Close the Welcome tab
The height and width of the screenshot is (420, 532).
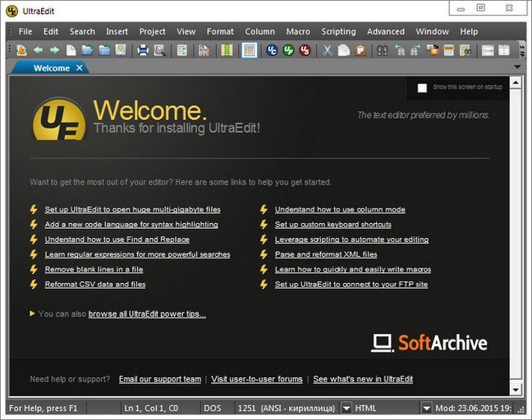[x=80, y=68]
